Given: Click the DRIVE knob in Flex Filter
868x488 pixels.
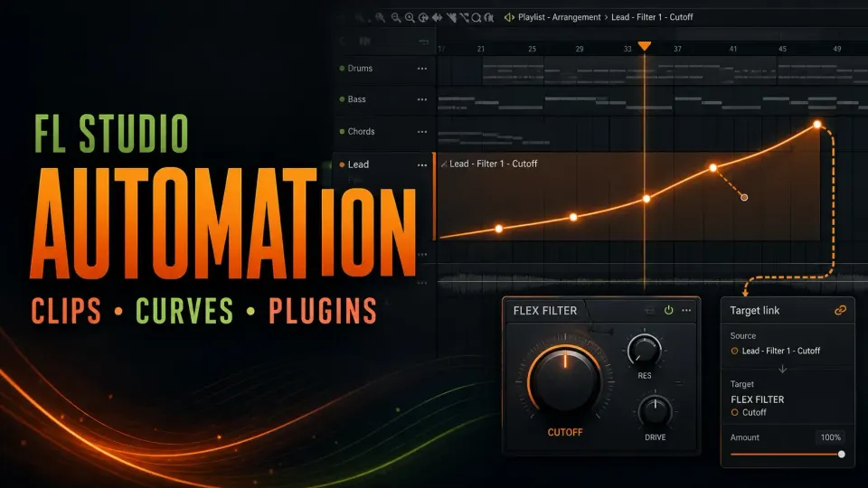Looking at the screenshot, I should 655,412.
